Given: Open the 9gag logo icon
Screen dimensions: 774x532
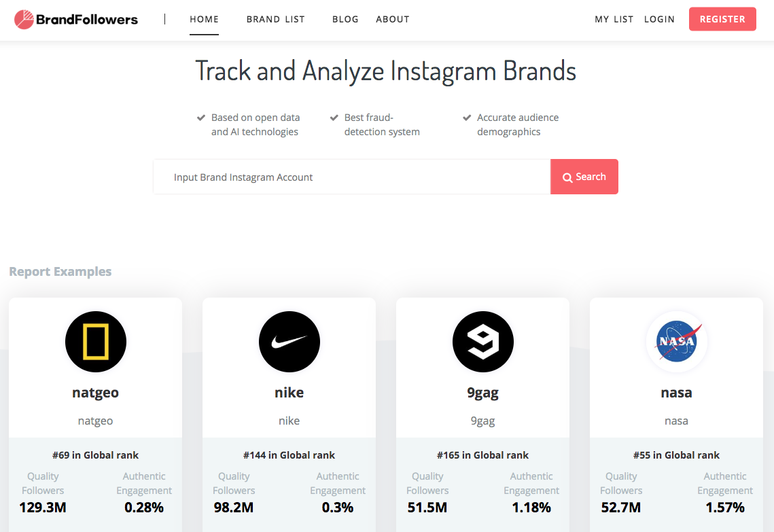Looking at the screenshot, I should click(x=483, y=342).
